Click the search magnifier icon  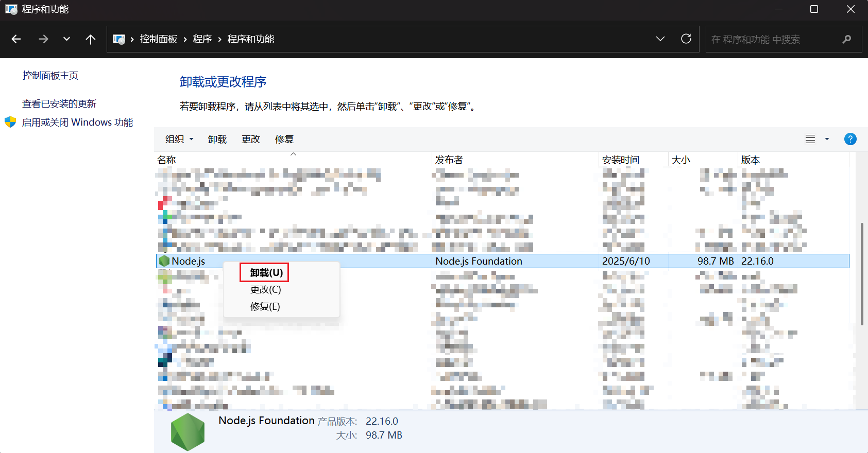pos(847,39)
